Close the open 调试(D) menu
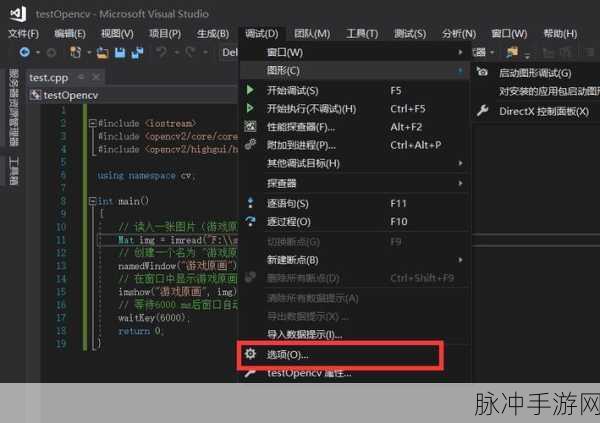This screenshot has width=600, height=423. pyautogui.click(x=262, y=34)
